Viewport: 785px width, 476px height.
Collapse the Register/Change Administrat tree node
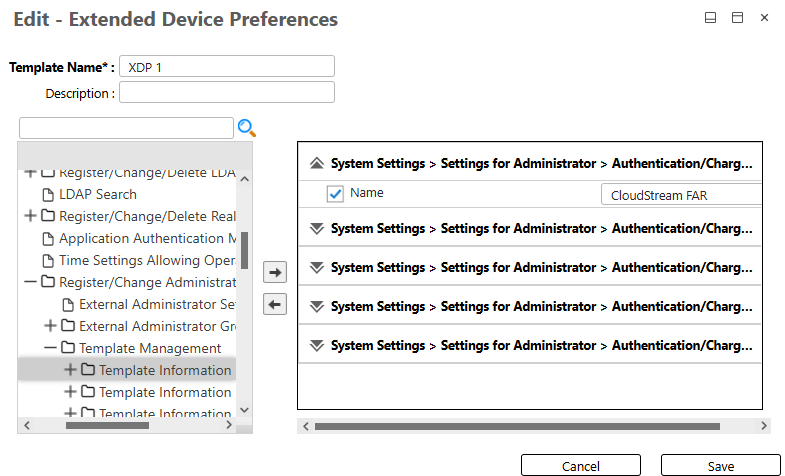pos(30,282)
